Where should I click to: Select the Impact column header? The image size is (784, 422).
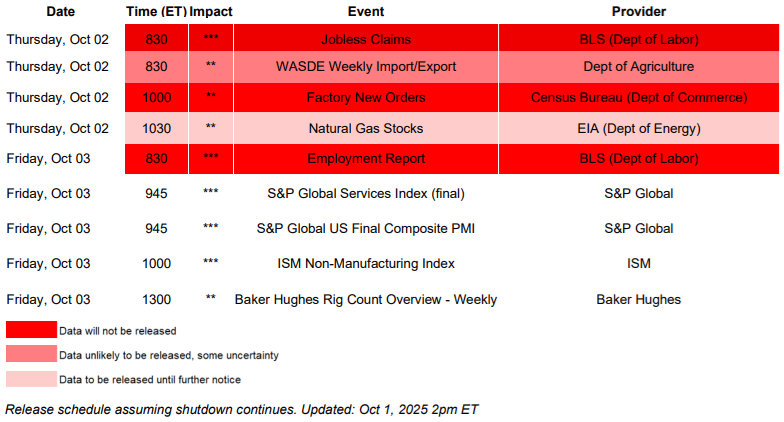coord(211,11)
